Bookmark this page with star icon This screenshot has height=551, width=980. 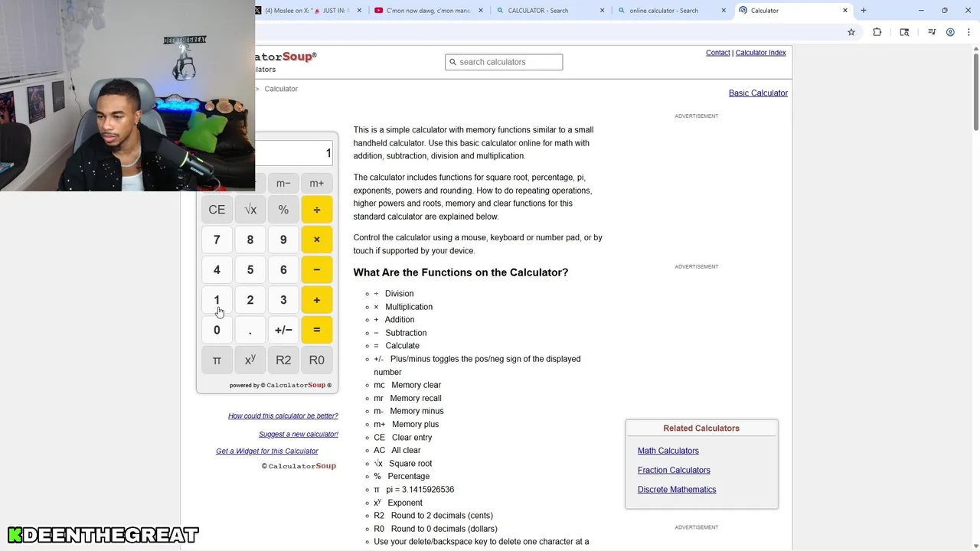click(x=851, y=32)
